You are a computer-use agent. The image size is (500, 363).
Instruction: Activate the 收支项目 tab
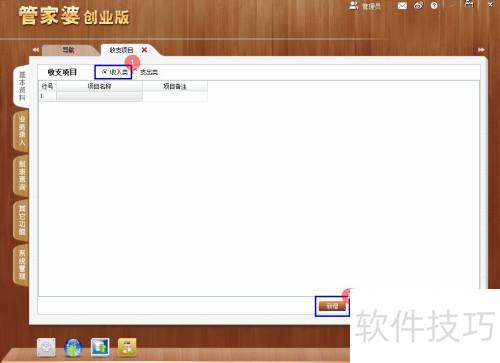121,50
